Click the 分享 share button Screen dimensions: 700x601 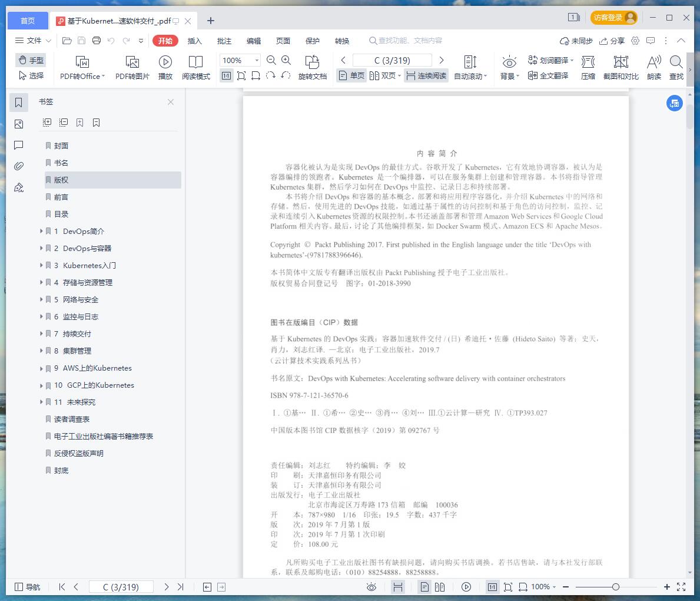click(612, 41)
